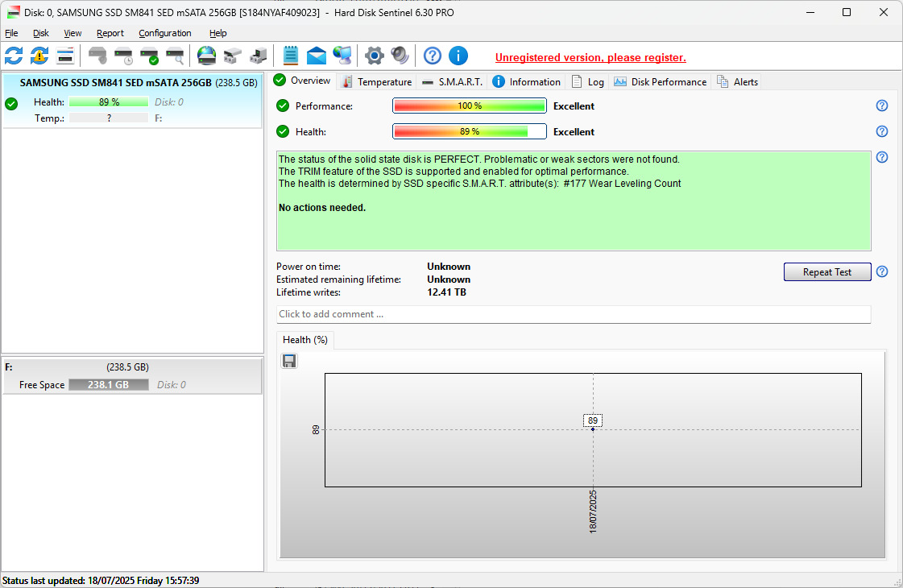
Task: Click the '#177 Wear Leveling Count' status line
Action: pos(480,183)
